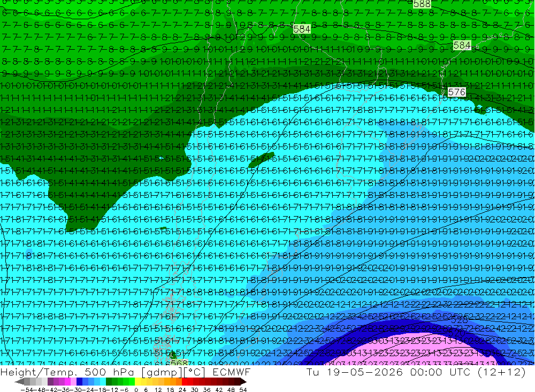Select the darkest green colorbar swatch
535x392 pixels.
(x=109, y=382)
